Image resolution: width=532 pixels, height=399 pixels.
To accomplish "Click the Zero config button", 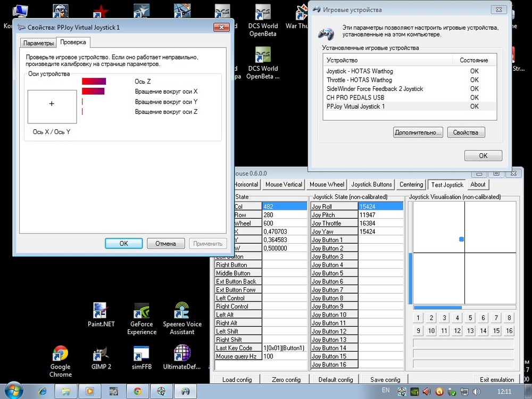I will pos(286,379).
